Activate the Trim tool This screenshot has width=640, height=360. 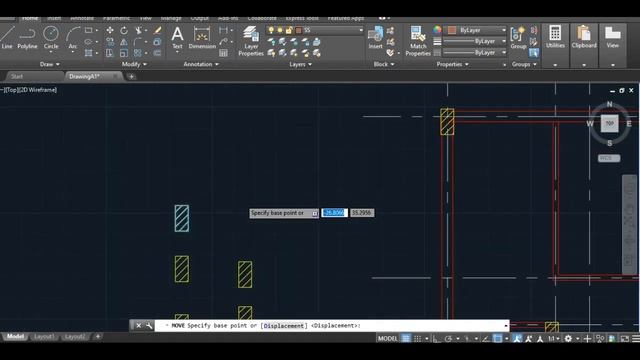pos(138,30)
